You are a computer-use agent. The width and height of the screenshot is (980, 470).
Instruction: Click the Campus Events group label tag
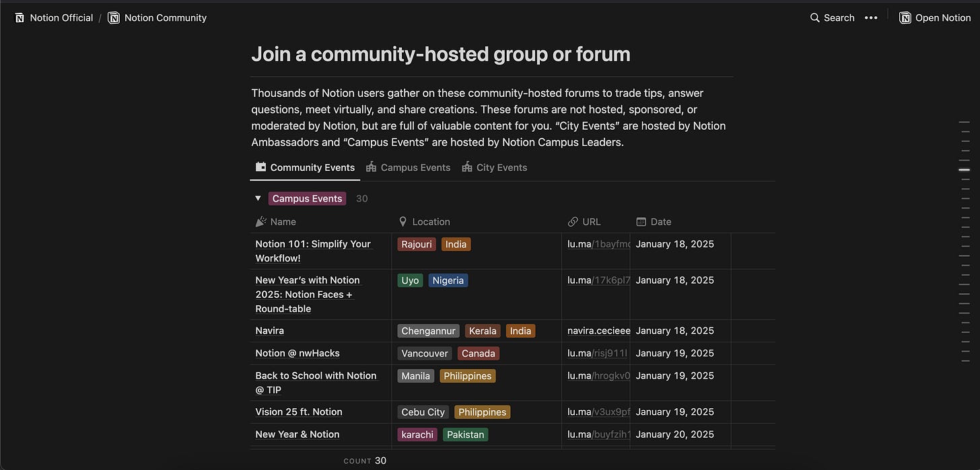[x=308, y=198]
